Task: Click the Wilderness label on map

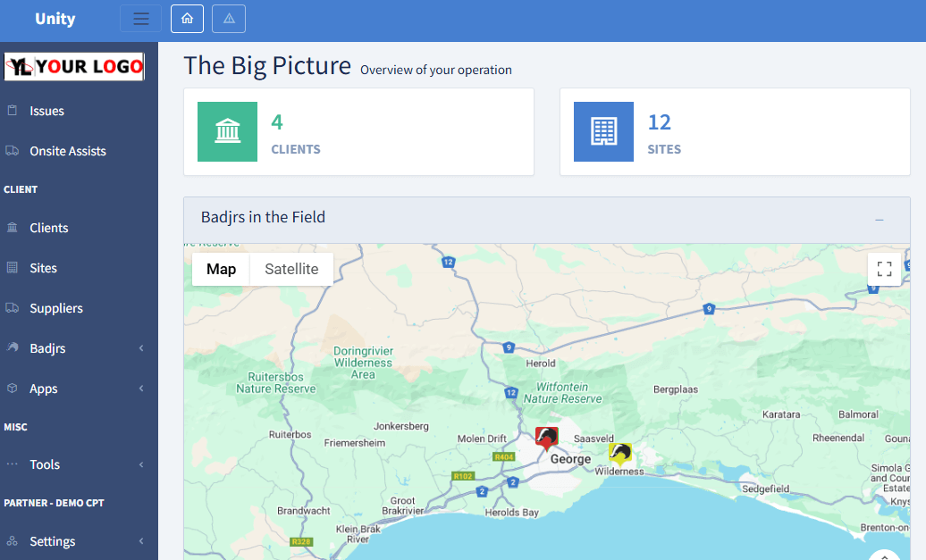Action: [619, 472]
